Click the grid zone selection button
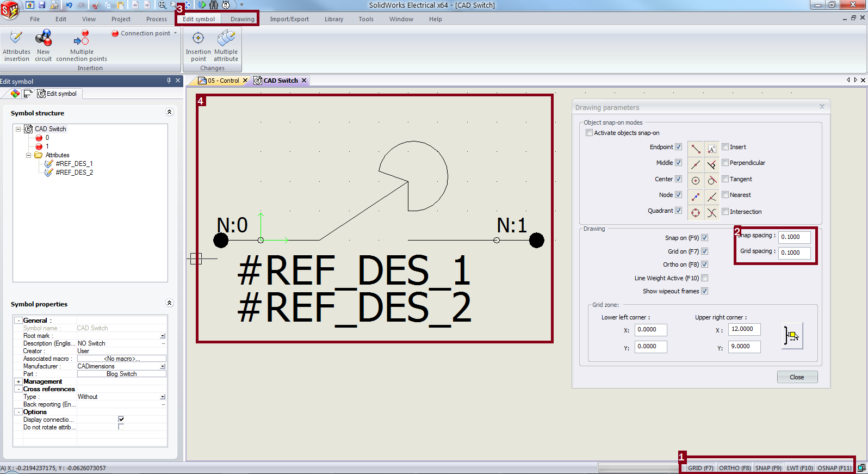The image size is (868, 474). (x=792, y=336)
